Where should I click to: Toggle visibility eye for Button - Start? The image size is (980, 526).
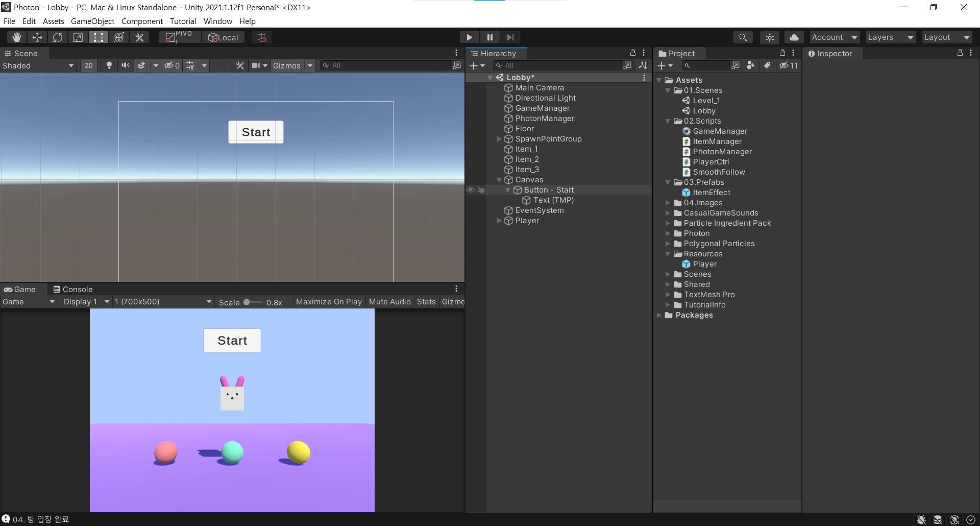pos(471,190)
